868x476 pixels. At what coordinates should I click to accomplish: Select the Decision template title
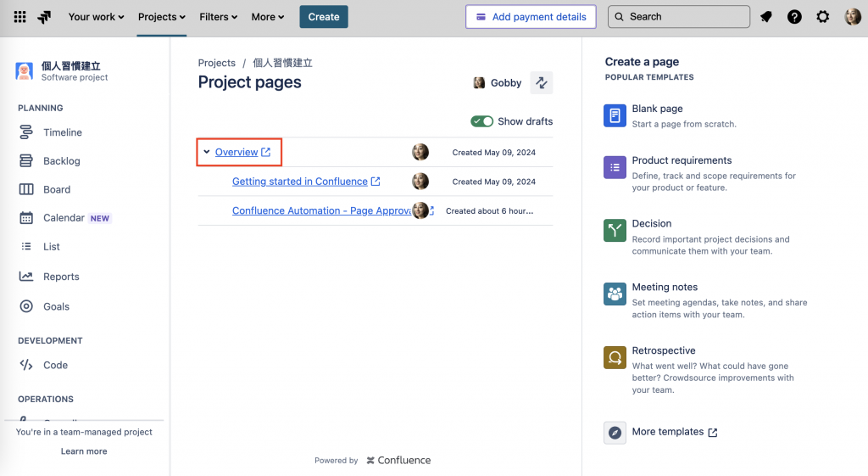pos(652,223)
